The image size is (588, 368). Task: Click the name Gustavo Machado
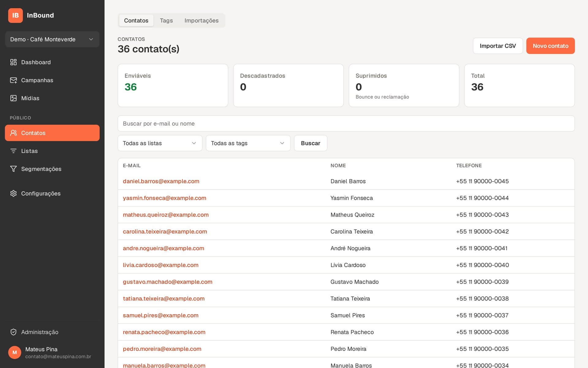coord(354,282)
